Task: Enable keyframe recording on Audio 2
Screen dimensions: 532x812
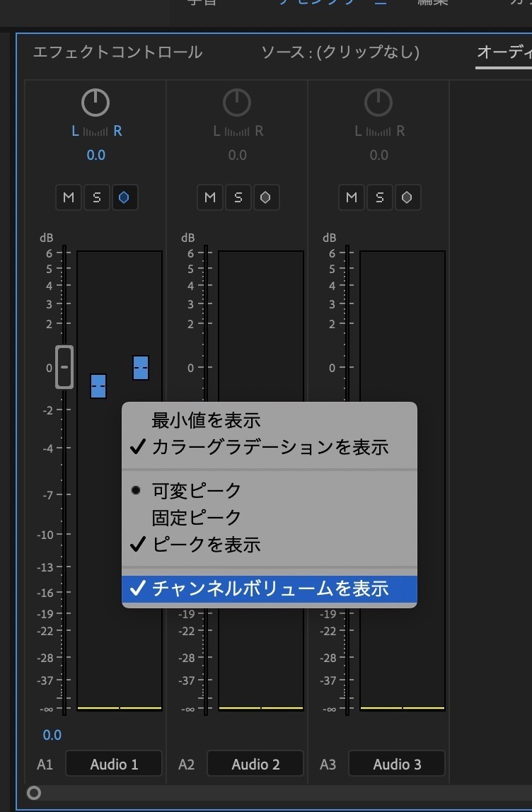Action: tap(266, 197)
